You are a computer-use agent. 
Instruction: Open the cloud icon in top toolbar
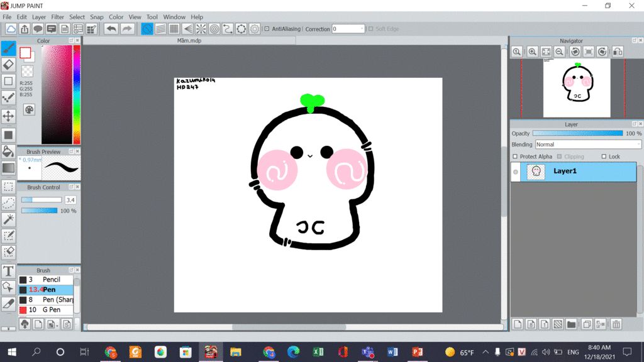[x=11, y=29]
